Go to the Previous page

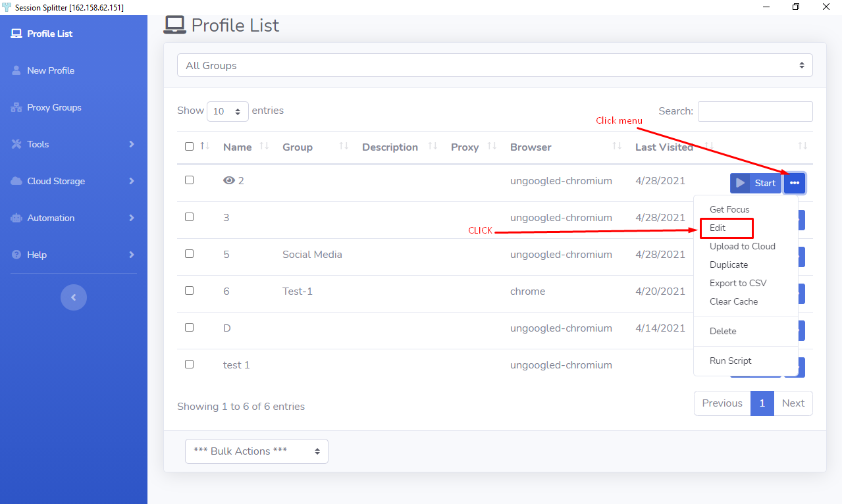[x=722, y=403]
